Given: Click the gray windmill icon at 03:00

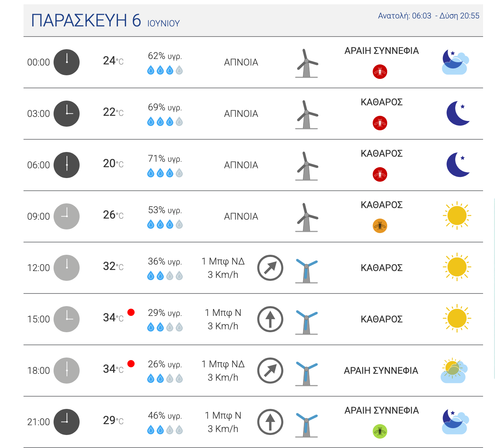Looking at the screenshot, I should 307,114.
